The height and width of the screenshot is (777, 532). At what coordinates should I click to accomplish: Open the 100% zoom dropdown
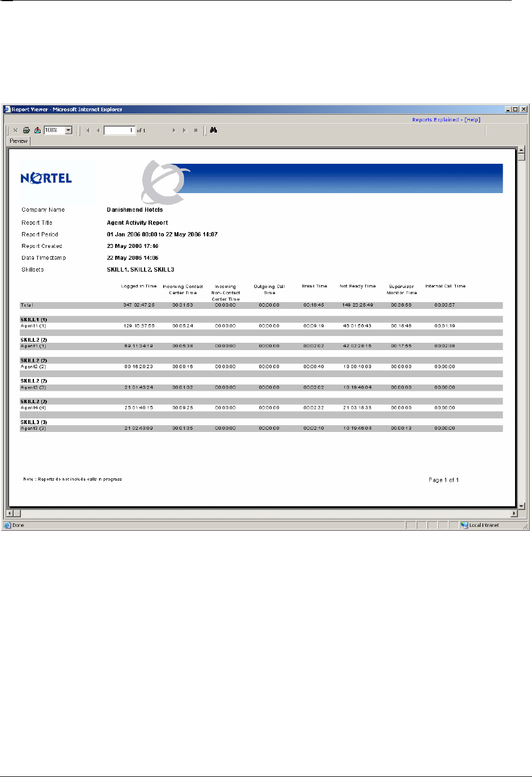[x=69, y=130]
